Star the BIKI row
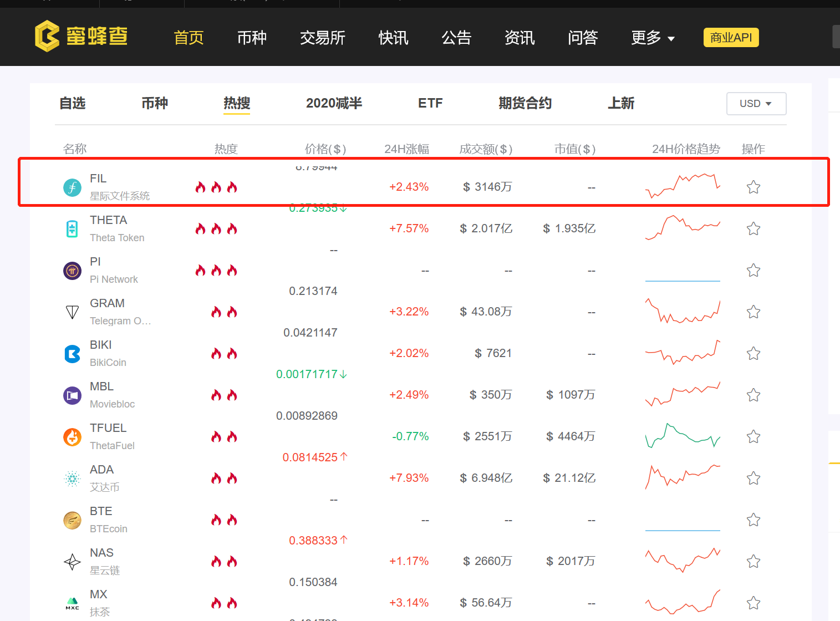The height and width of the screenshot is (621, 840). tap(753, 353)
